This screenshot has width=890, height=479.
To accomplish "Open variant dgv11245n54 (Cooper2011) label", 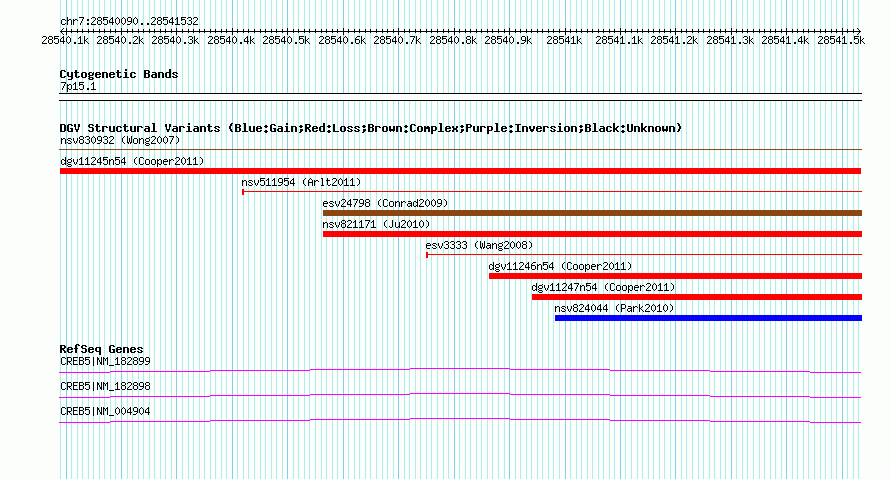I will [132, 161].
